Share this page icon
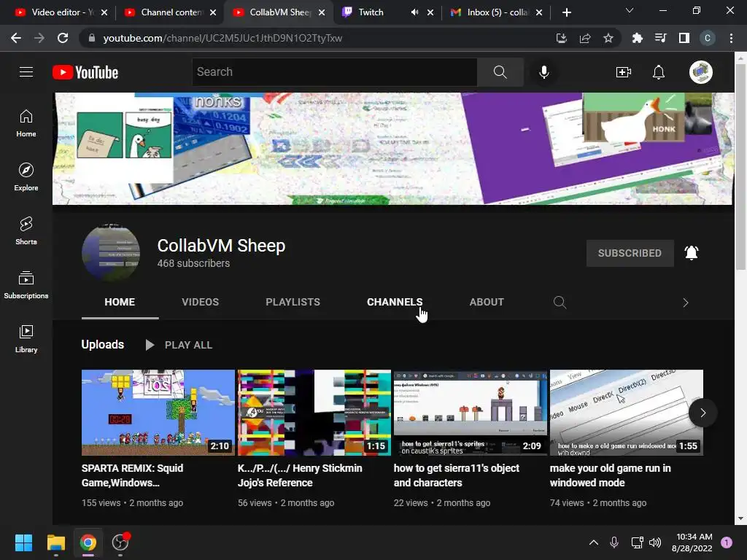 tap(585, 38)
